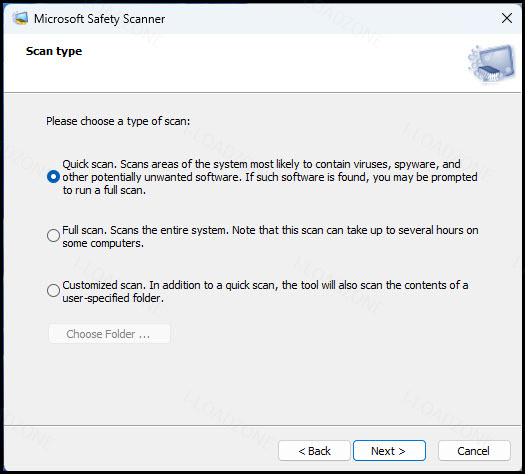Proceed with the Next button
Viewport: 525px width, 474px height.
pyautogui.click(x=389, y=451)
